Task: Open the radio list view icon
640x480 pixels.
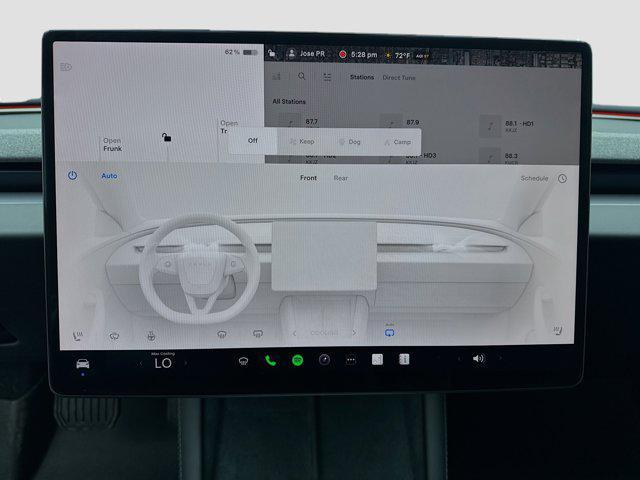Action: [x=327, y=77]
